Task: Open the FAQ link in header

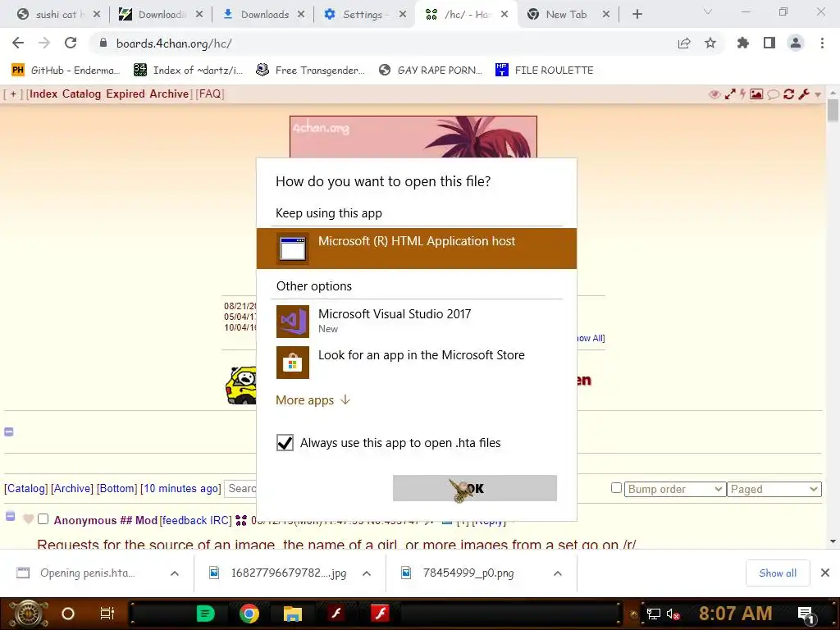Action: (x=209, y=94)
